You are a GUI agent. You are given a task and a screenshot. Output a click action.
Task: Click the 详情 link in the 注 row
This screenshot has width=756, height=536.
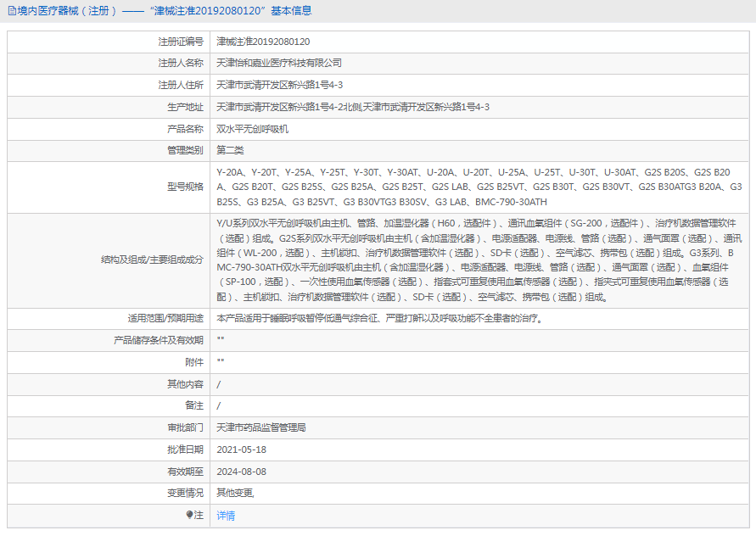click(226, 516)
